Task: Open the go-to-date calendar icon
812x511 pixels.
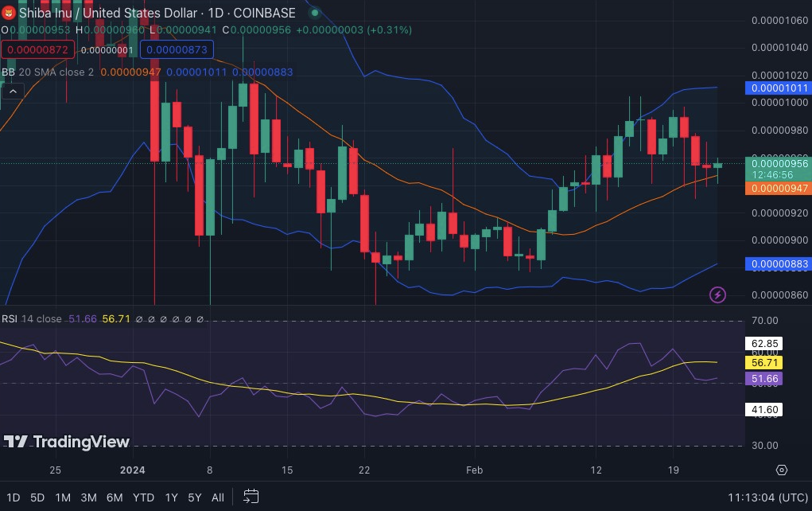Action: pos(251,497)
